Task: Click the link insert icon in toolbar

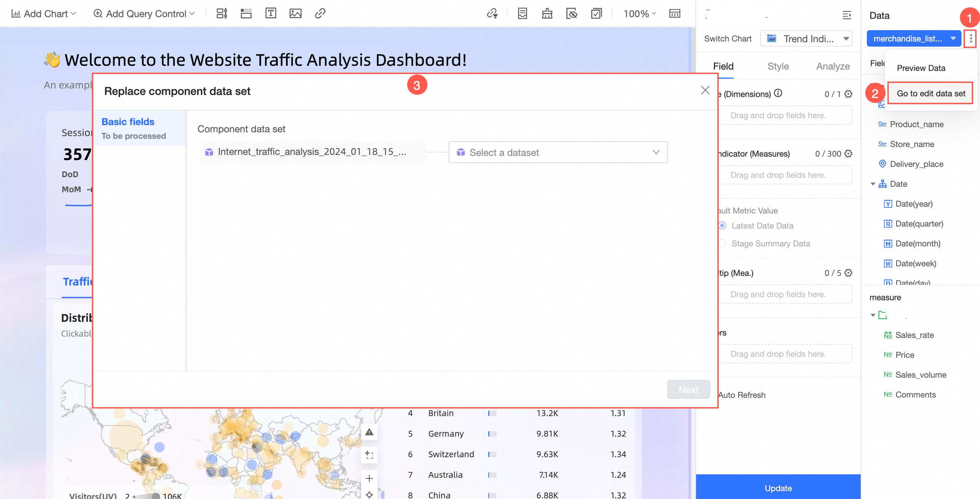Action: tap(320, 14)
